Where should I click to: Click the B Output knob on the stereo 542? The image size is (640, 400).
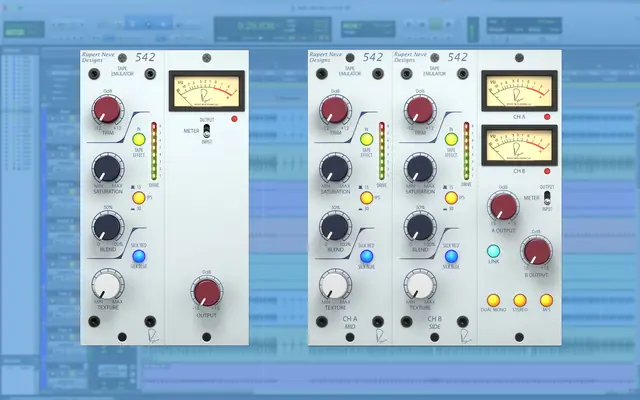(536, 251)
